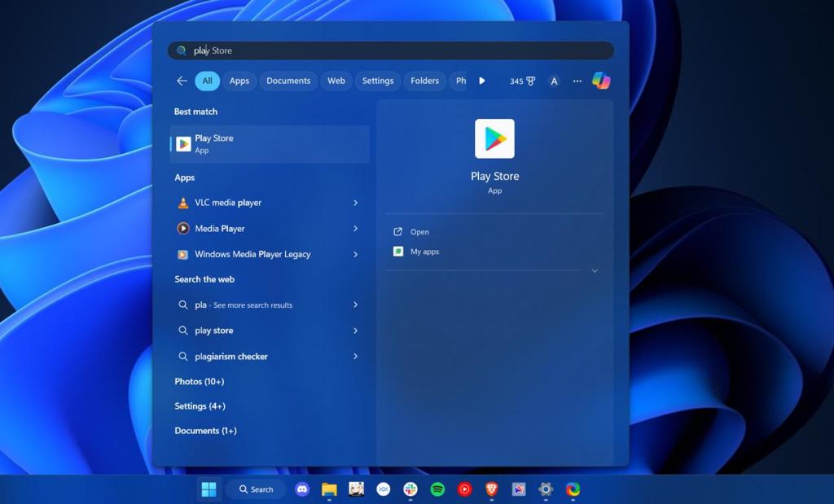Open the white round icon next to Slack

point(384,489)
